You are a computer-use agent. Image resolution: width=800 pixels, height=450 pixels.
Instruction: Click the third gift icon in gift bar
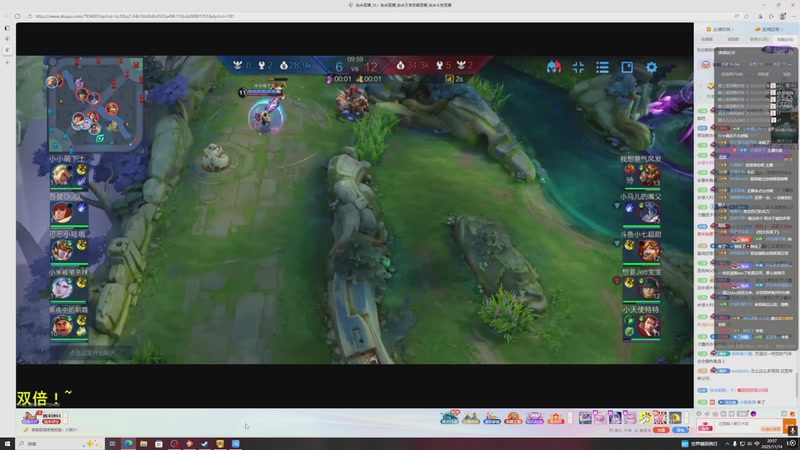pos(492,418)
